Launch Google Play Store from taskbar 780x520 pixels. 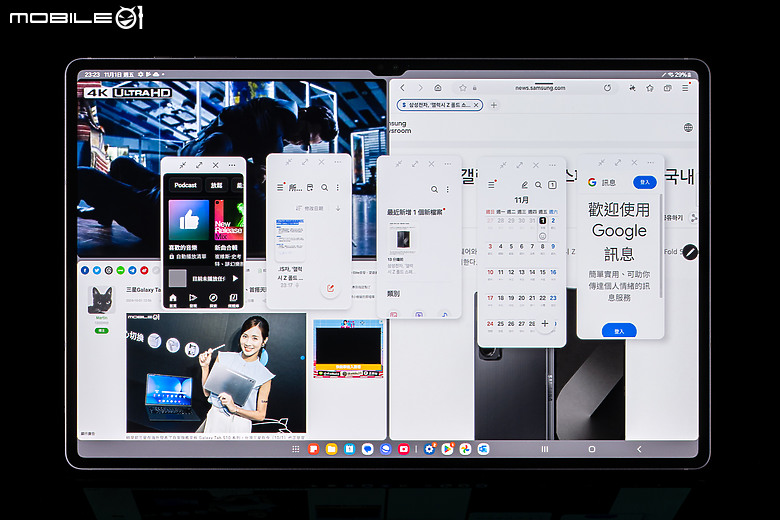tap(447, 449)
